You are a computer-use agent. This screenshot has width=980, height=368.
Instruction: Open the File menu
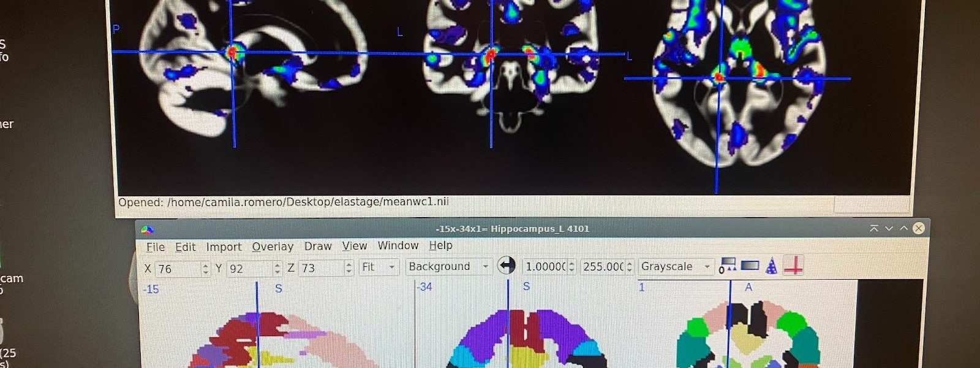click(x=155, y=247)
